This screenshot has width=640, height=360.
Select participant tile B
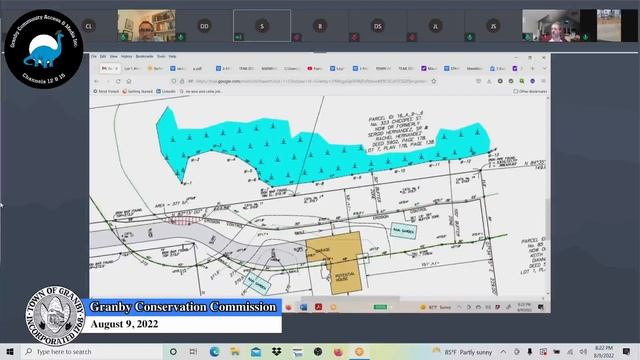click(320, 26)
